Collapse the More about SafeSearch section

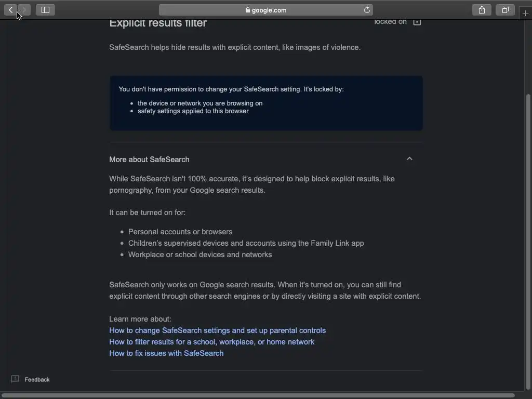tap(409, 159)
